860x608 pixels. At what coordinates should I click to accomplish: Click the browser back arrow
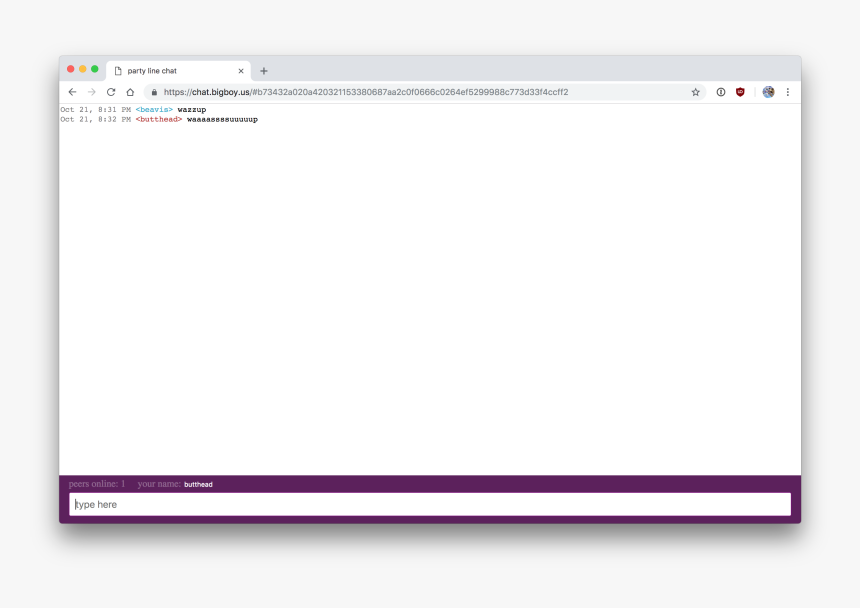[72, 92]
